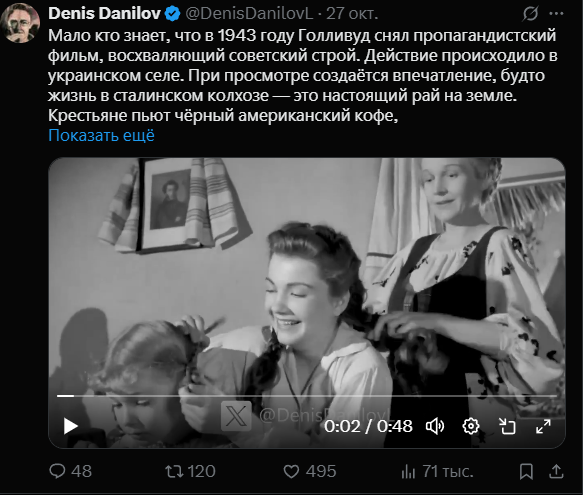This screenshot has height=495, width=583.
Task: Open Denis Danilov profile avatar
Action: (20, 23)
